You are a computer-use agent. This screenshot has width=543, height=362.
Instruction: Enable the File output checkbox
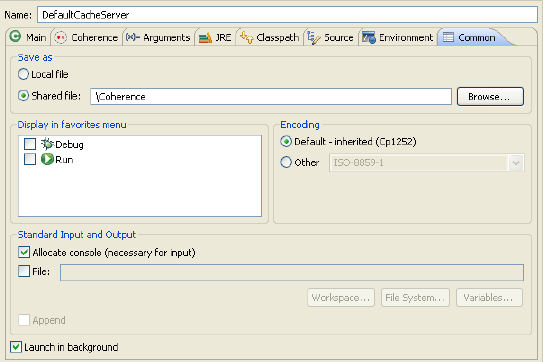pyautogui.click(x=24, y=271)
